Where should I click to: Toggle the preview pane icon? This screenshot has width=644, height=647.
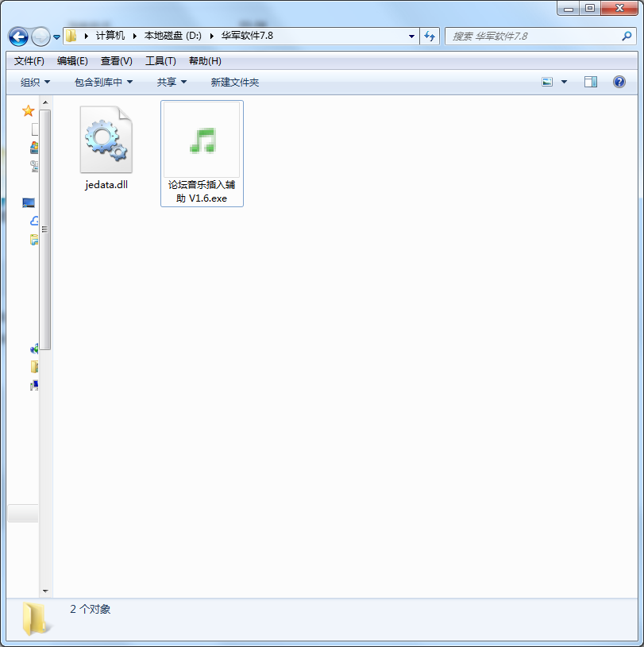point(590,82)
